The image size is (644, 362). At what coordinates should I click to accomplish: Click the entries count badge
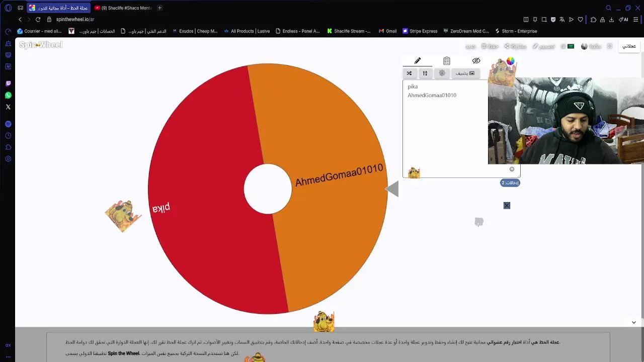click(510, 183)
